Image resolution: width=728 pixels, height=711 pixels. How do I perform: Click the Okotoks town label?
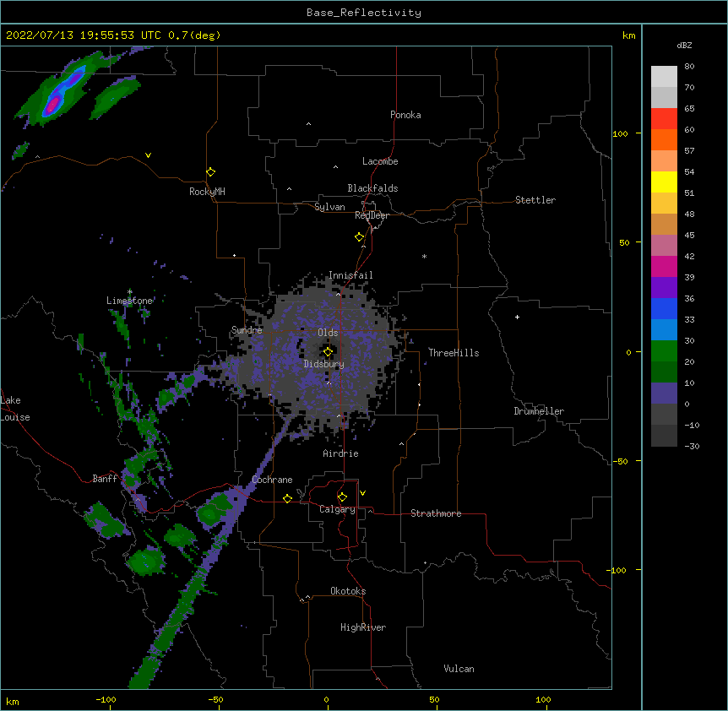pos(348,591)
